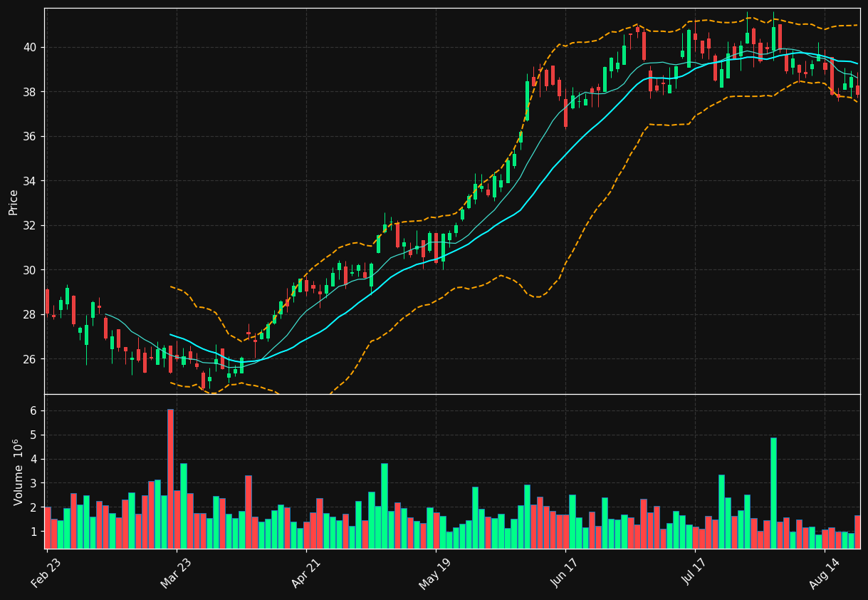Click the "Aug 14" date axis label

[x=823, y=574]
